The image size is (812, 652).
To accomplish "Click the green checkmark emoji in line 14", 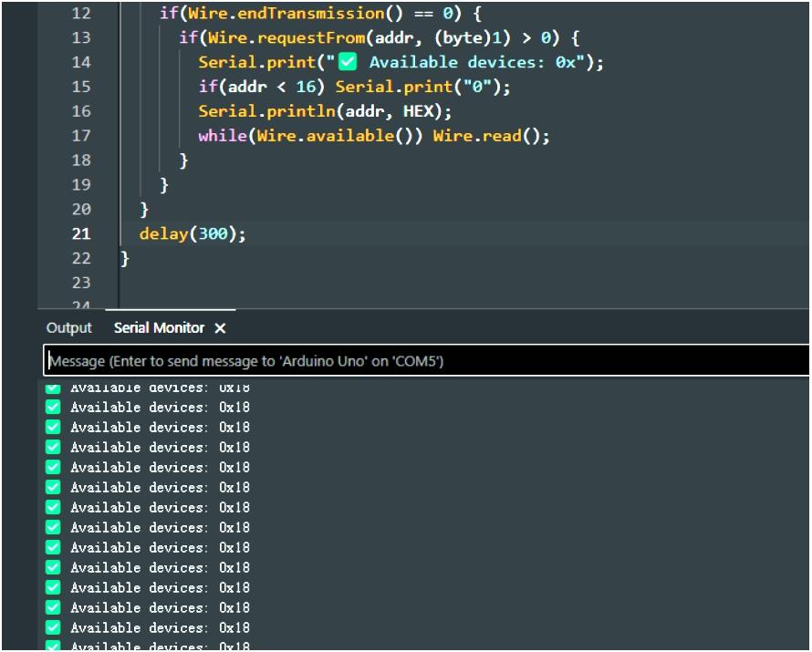I will (347, 62).
